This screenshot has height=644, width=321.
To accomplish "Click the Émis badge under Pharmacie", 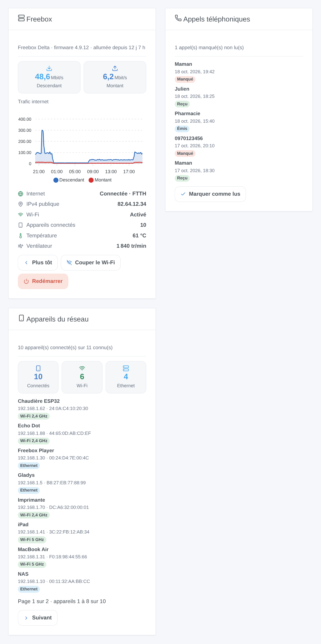I will pos(182,129).
